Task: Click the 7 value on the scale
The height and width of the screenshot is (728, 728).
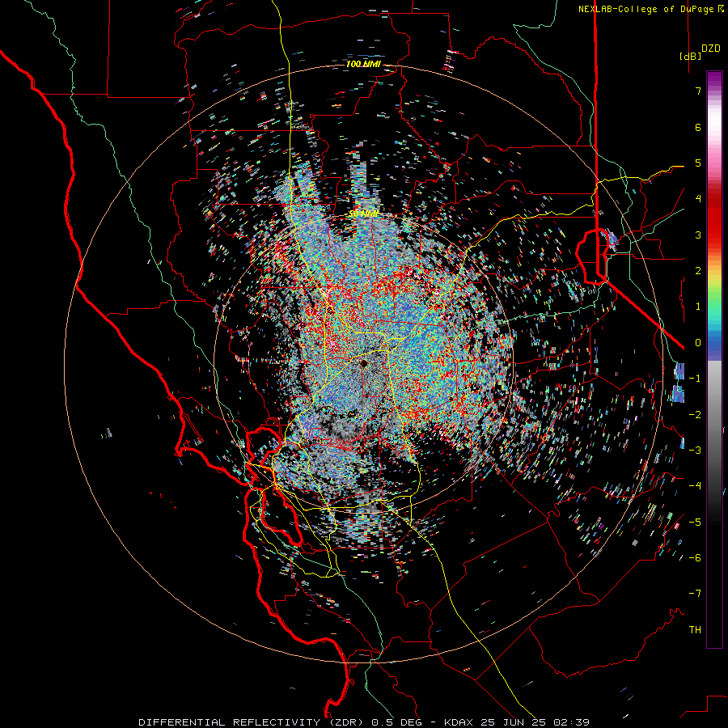Action: coord(698,91)
